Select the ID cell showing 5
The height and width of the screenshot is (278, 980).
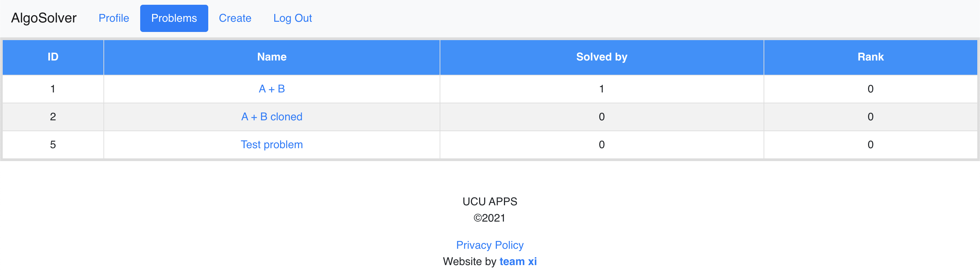(53, 145)
